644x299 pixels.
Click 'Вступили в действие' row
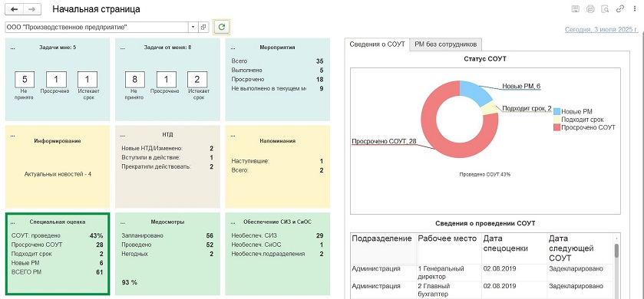167,157
